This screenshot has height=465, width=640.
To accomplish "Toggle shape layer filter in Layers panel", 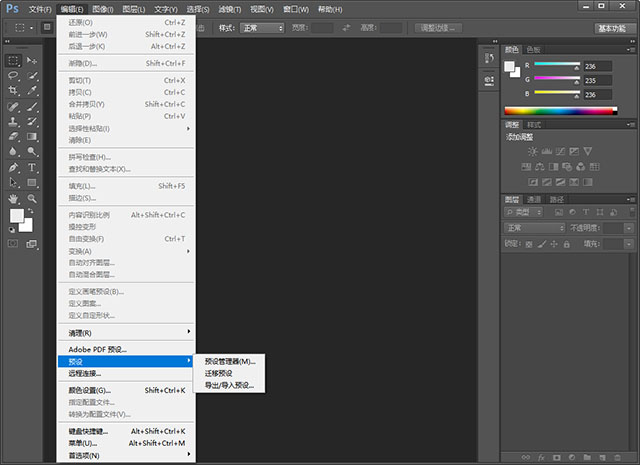I will pyautogui.click(x=600, y=212).
